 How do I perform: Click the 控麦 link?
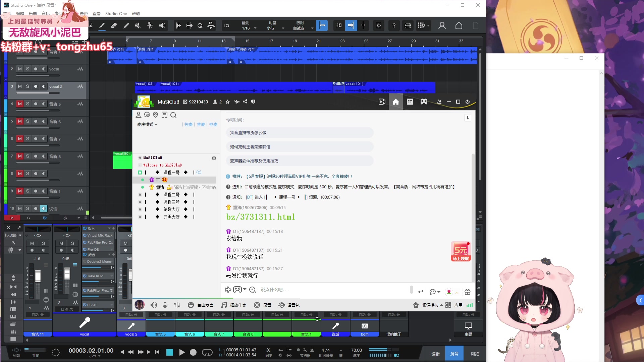click(x=189, y=124)
